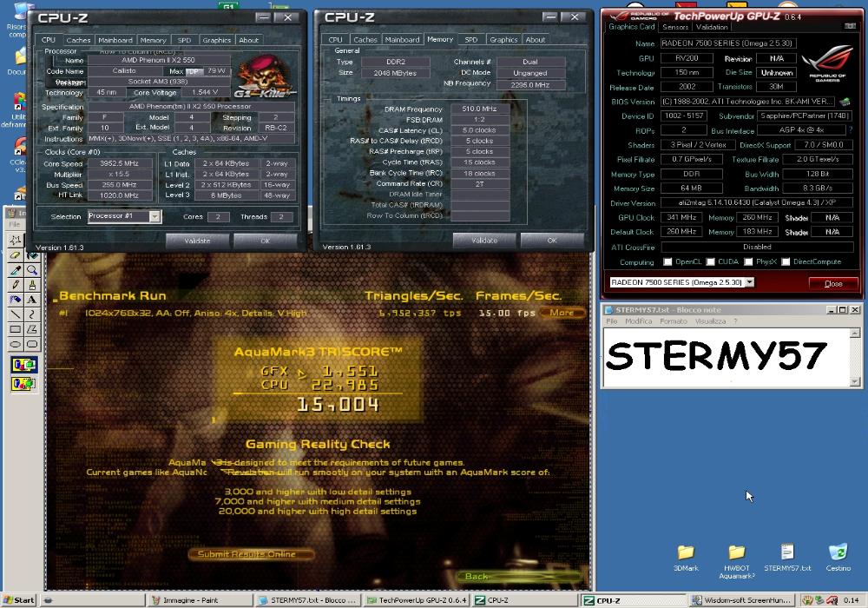Click the GPU-Z Name field
The width and height of the screenshot is (868, 608).
point(727,43)
